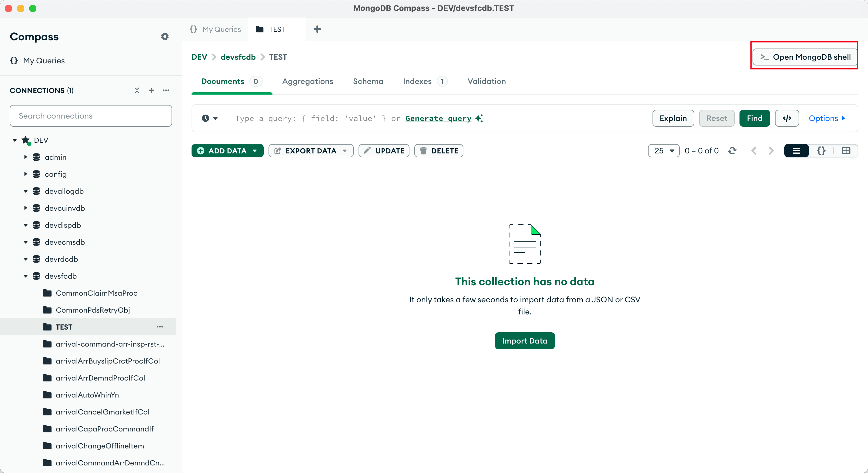Click the export query to language icon
Screen dimensions: 868x473
pyautogui.click(x=786, y=118)
